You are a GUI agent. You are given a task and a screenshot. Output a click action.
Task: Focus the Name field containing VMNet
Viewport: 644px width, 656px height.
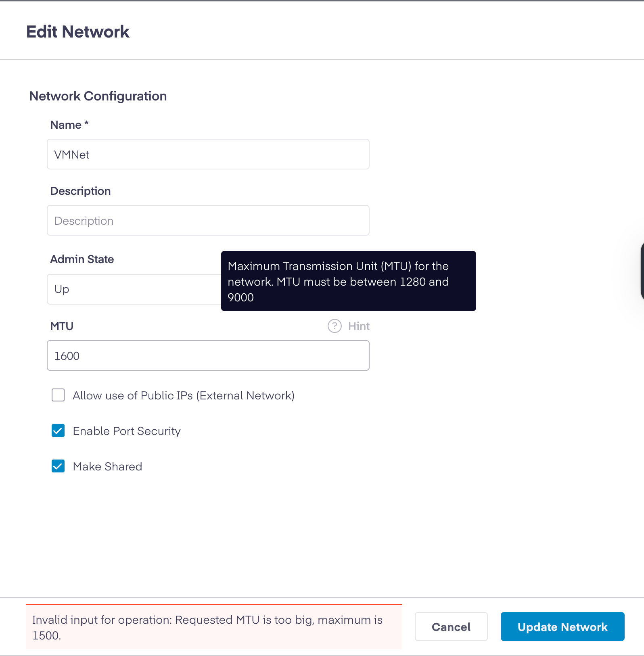(208, 155)
